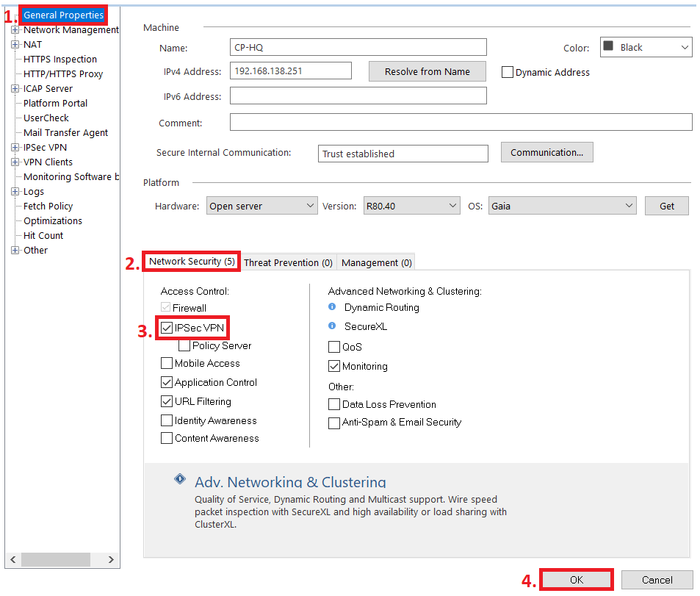Image resolution: width=700 pixels, height=596 pixels.
Task: Open the Color dropdown
Action: (x=685, y=47)
